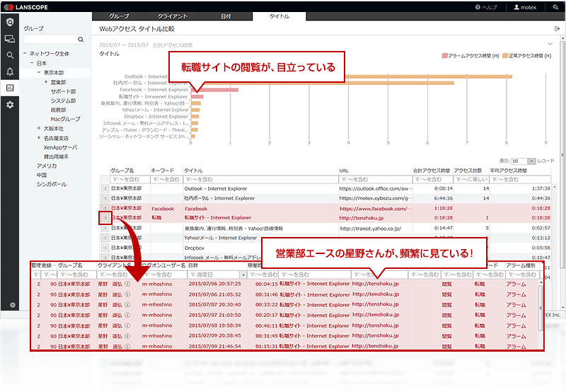The width and height of the screenshot is (566, 392).
Task: Open the monitors asset icon in sidebar
Action: (x=10, y=39)
